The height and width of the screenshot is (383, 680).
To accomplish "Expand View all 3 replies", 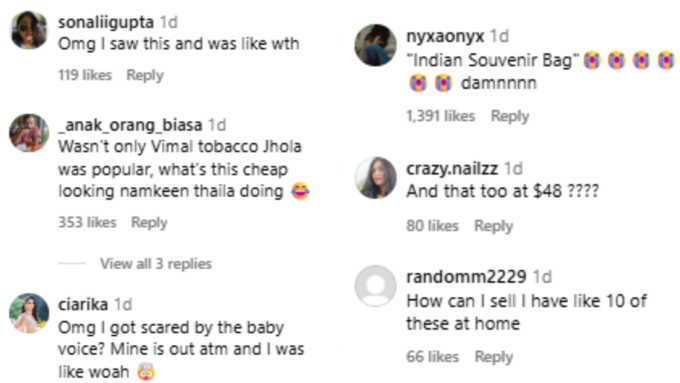I will point(156,263).
